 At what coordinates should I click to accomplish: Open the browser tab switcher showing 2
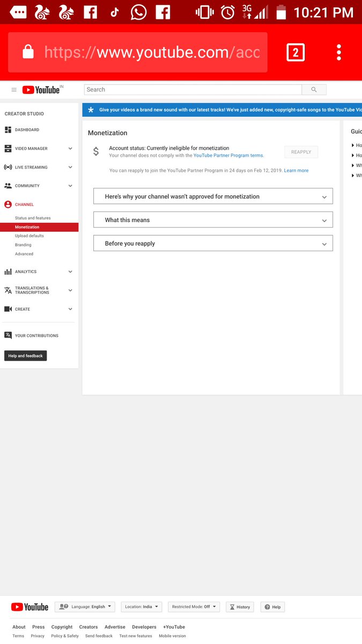click(295, 53)
